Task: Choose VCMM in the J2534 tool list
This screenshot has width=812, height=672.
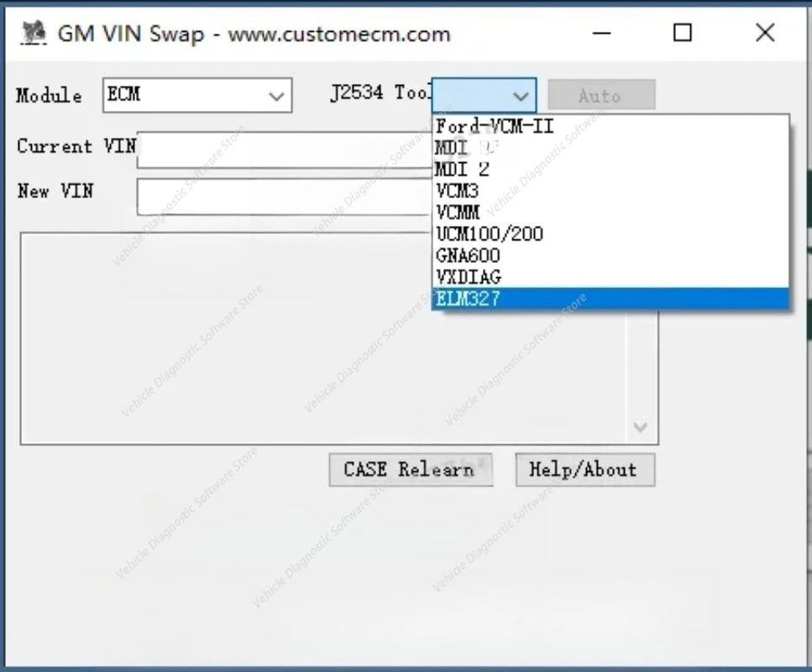Action: [x=611, y=213]
